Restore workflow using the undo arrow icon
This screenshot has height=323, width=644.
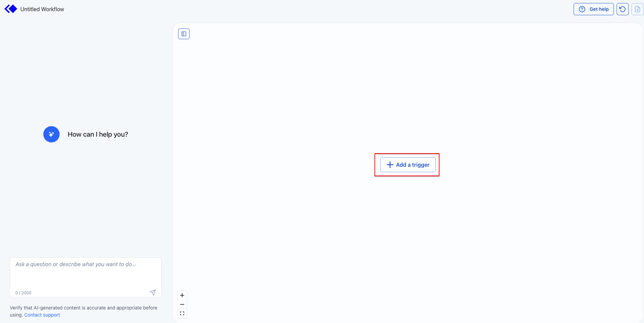pyautogui.click(x=622, y=9)
